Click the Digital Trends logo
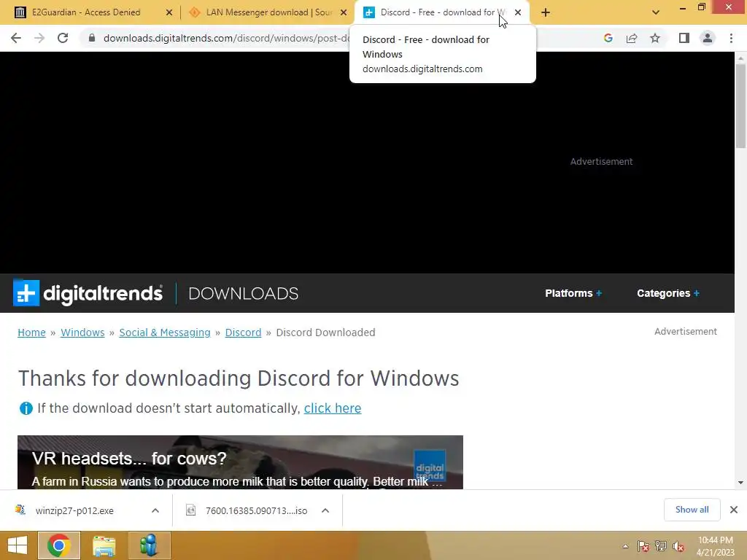Screen dimensions: 747x560 click(88, 293)
